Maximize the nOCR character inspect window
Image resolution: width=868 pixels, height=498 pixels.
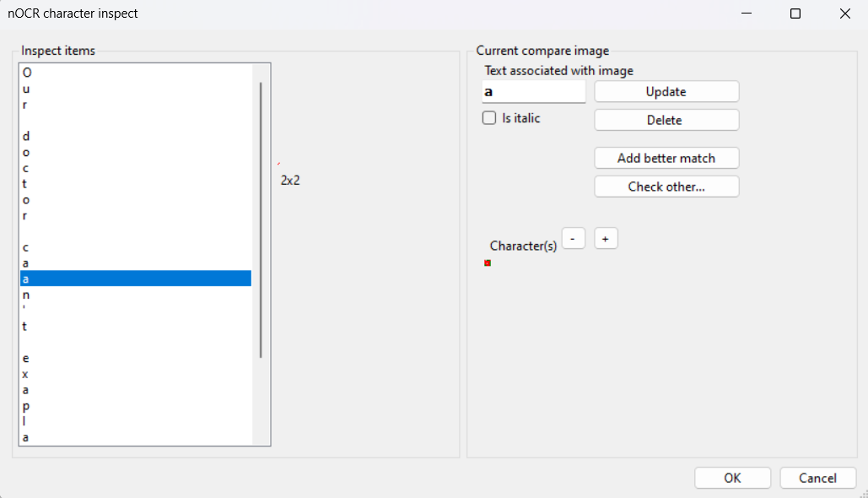click(795, 14)
